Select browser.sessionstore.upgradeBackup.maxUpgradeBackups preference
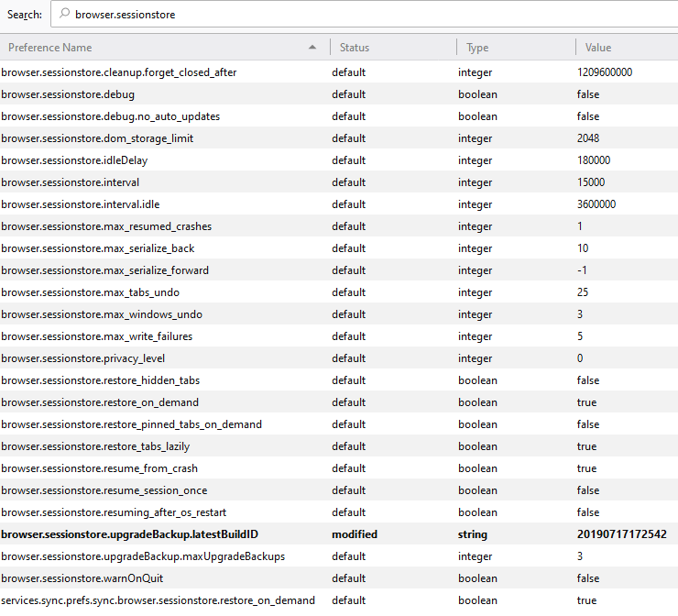This screenshot has height=616, width=678. [143, 556]
